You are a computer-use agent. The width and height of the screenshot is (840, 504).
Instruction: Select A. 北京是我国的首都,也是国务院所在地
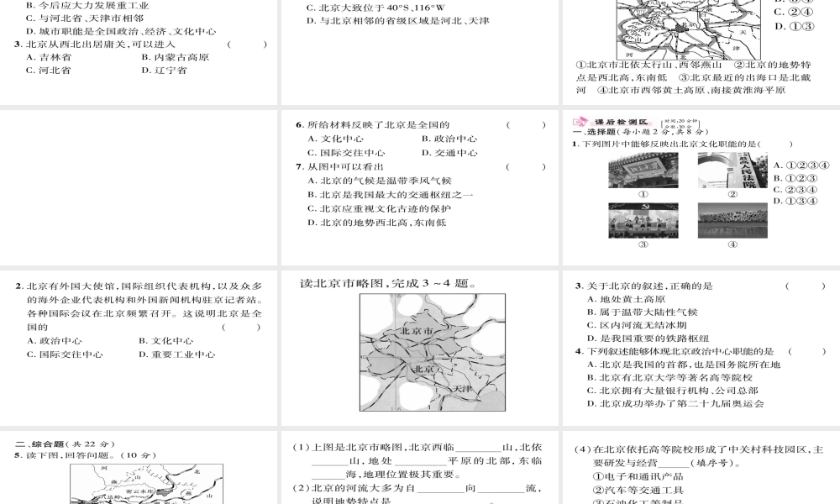[684, 365]
